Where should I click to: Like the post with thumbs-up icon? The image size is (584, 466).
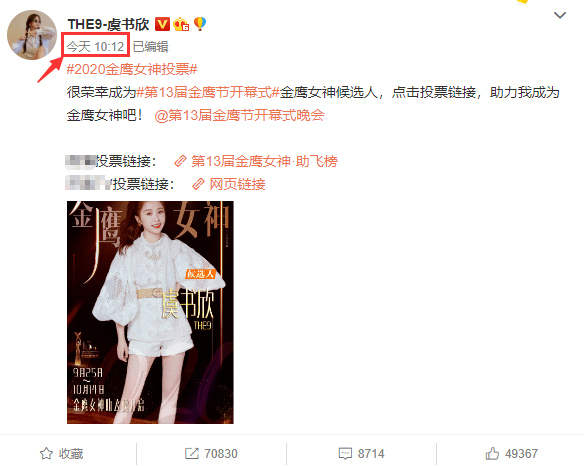pos(492,453)
